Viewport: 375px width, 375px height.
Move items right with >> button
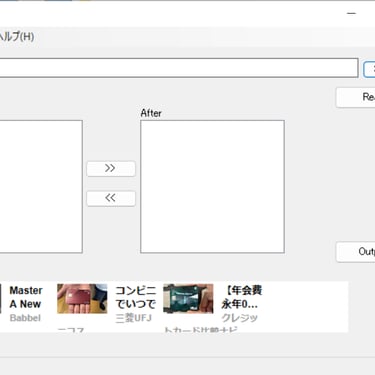111,169
